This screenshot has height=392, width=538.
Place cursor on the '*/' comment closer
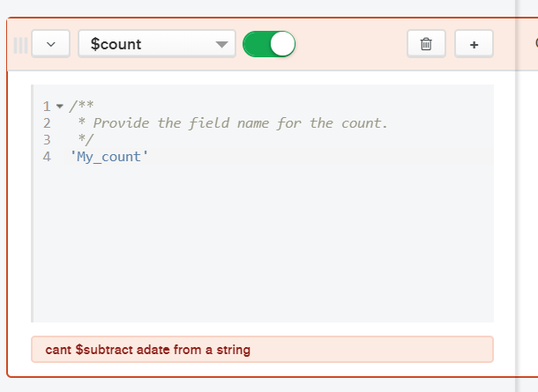pyautogui.click(x=86, y=140)
